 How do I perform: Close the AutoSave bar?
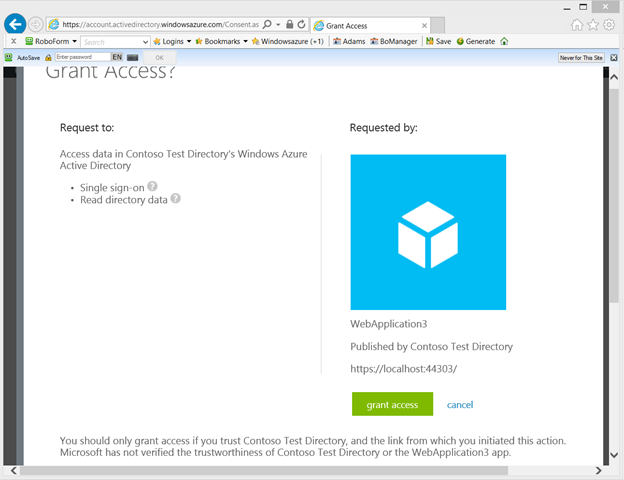pos(614,58)
